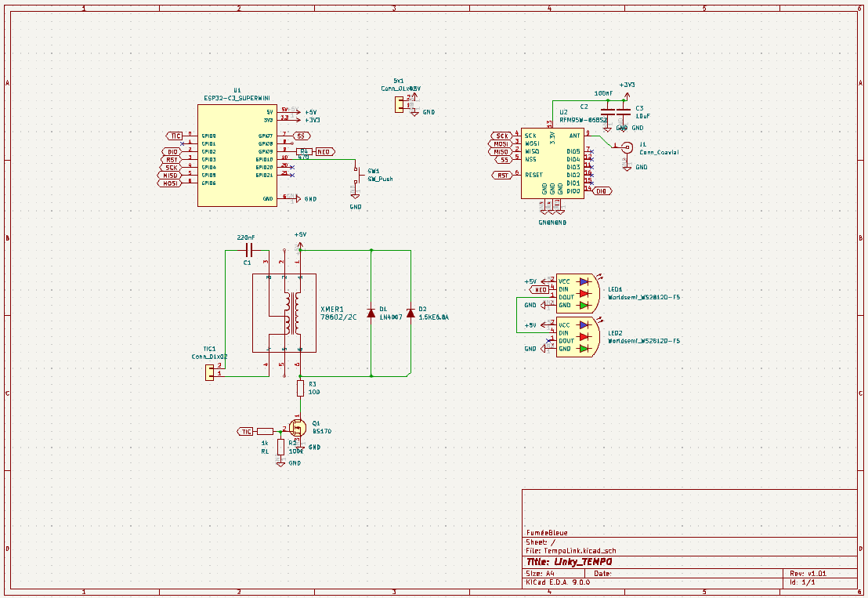Select the J1 coaxial connector symbol
The height and width of the screenshot is (598, 868).
click(626, 147)
